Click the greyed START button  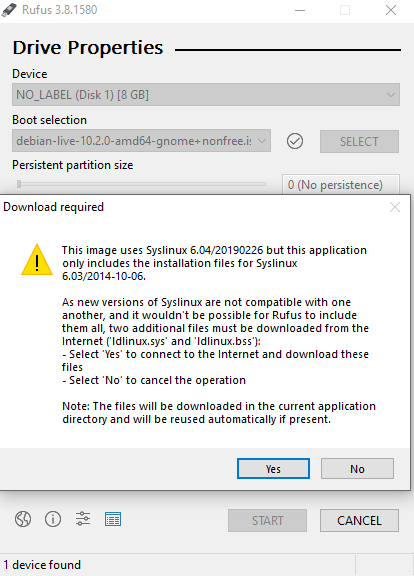coord(267,521)
